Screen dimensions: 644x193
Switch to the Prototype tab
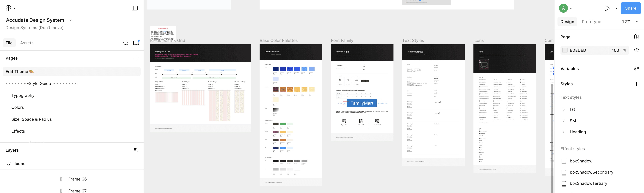pyautogui.click(x=591, y=22)
